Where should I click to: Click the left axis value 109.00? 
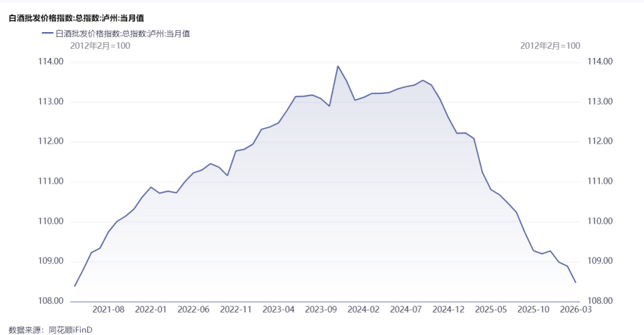pos(51,261)
